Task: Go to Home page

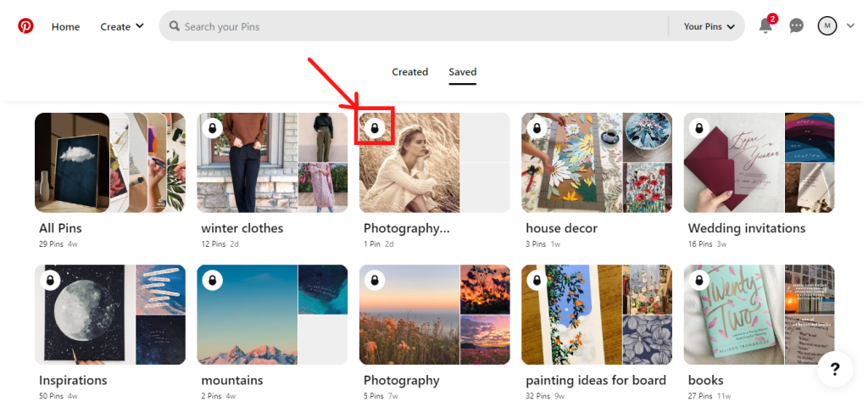Action: (66, 26)
